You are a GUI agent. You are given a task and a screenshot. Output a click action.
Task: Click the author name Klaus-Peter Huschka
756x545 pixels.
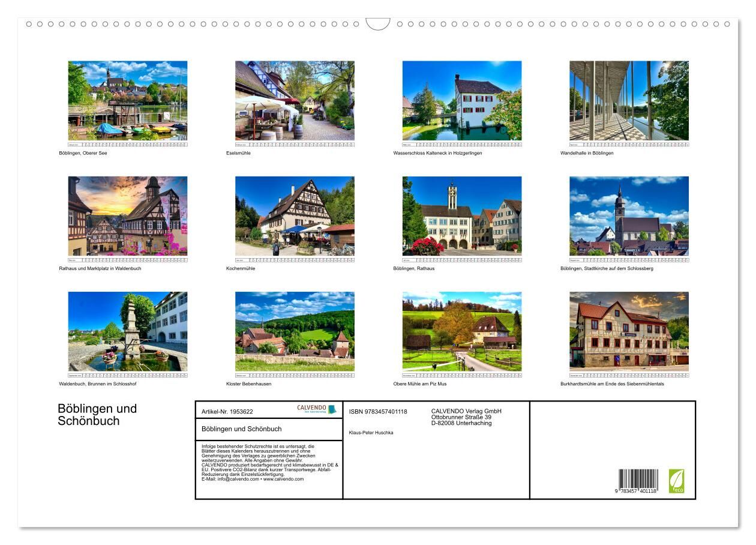pyautogui.click(x=371, y=433)
